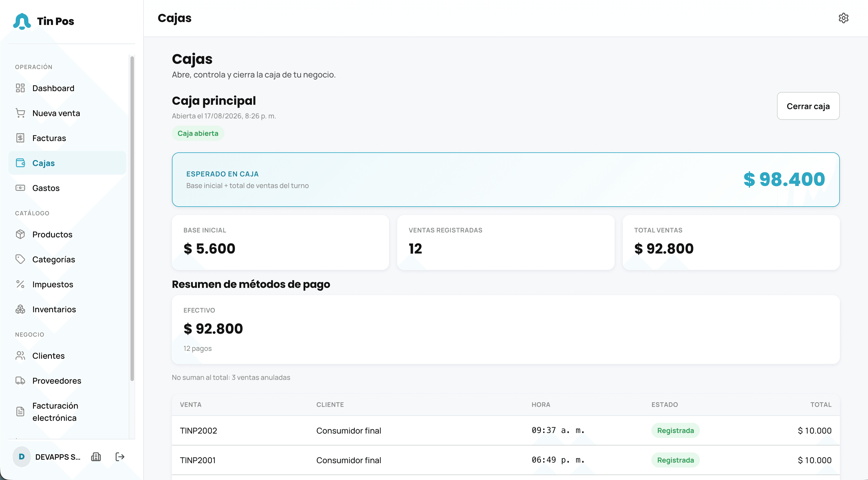Click the VENTA column header
The width and height of the screenshot is (868, 480).
coord(191,405)
